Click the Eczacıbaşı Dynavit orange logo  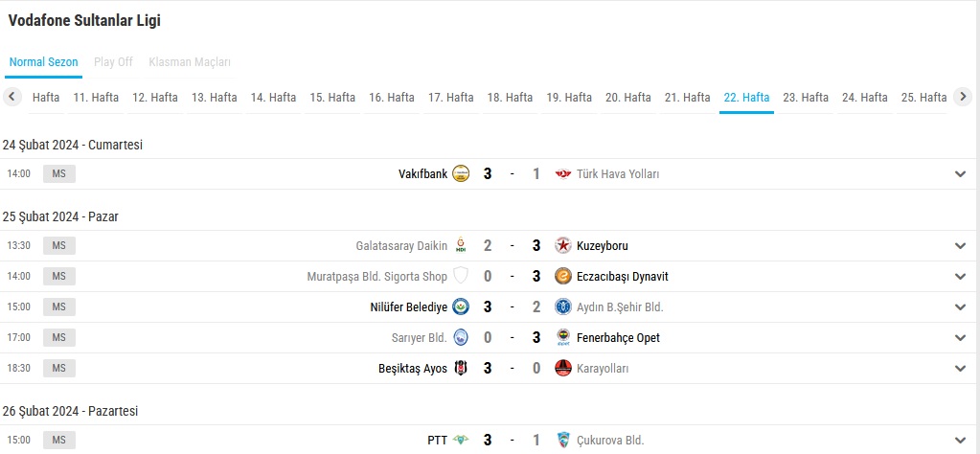[563, 276]
